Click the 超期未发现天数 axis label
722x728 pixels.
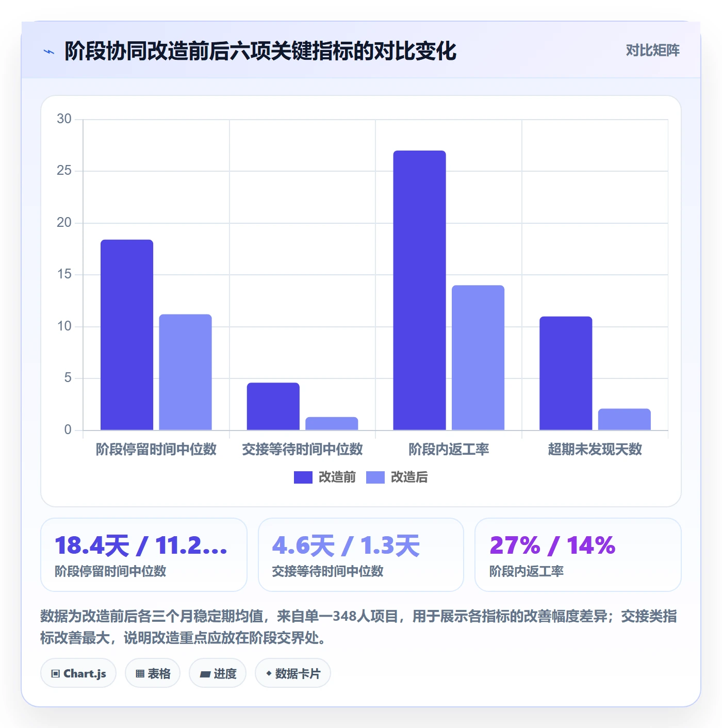(x=595, y=449)
